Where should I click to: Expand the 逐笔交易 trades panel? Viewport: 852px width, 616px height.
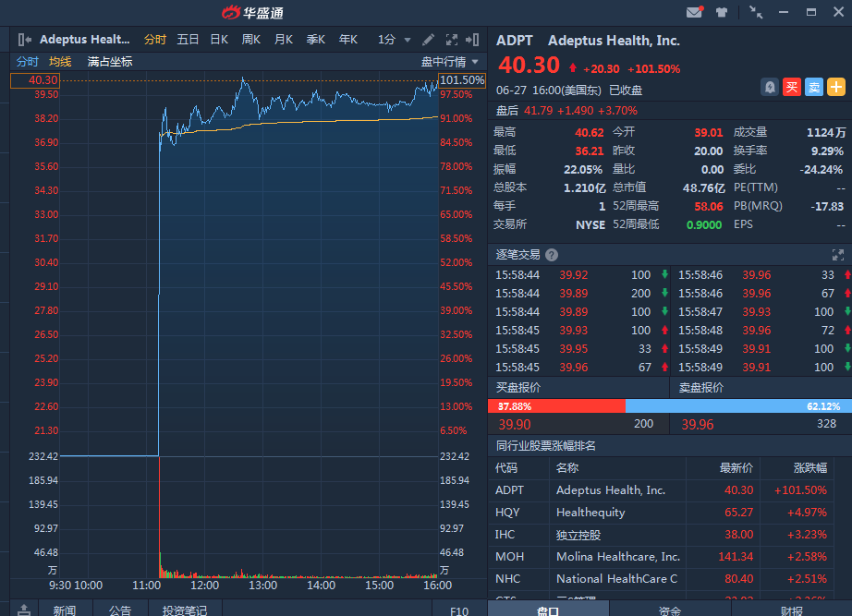[838, 255]
